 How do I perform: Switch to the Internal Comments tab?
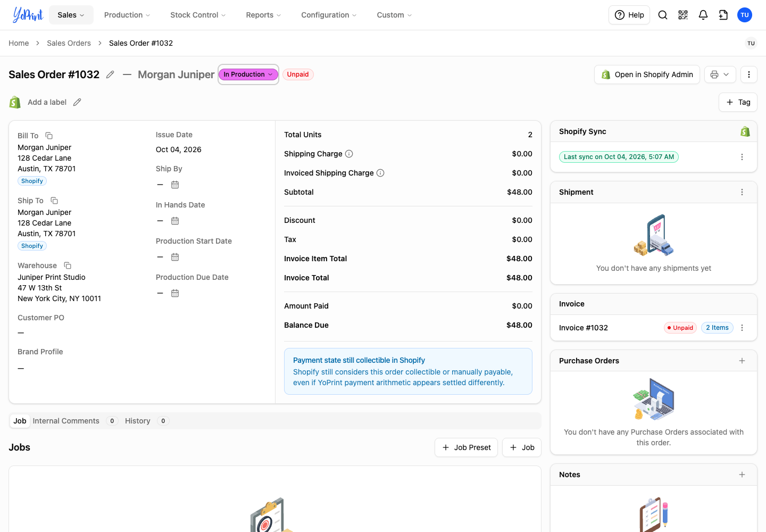tap(74, 421)
